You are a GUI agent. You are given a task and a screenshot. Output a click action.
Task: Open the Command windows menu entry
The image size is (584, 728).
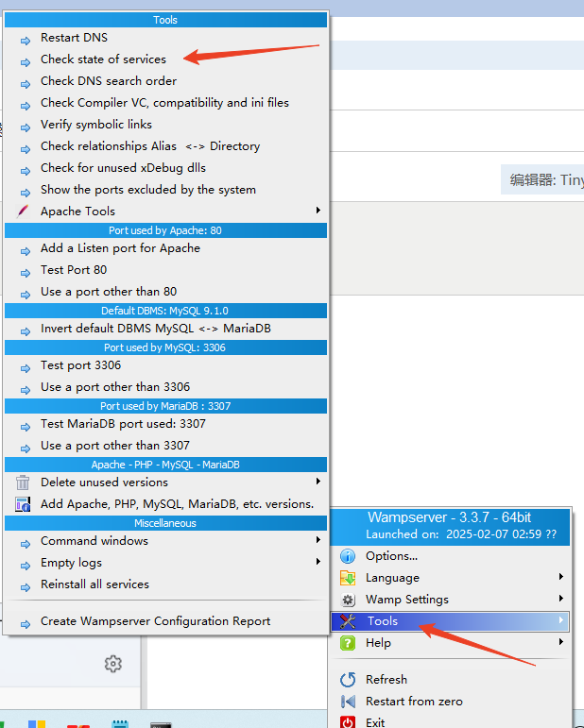[166, 541]
